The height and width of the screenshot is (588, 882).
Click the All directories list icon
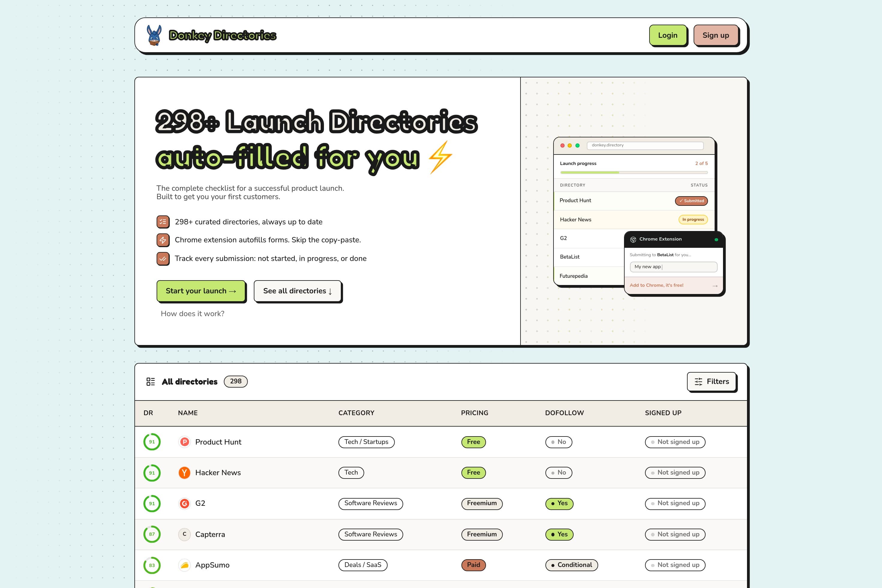coord(150,382)
